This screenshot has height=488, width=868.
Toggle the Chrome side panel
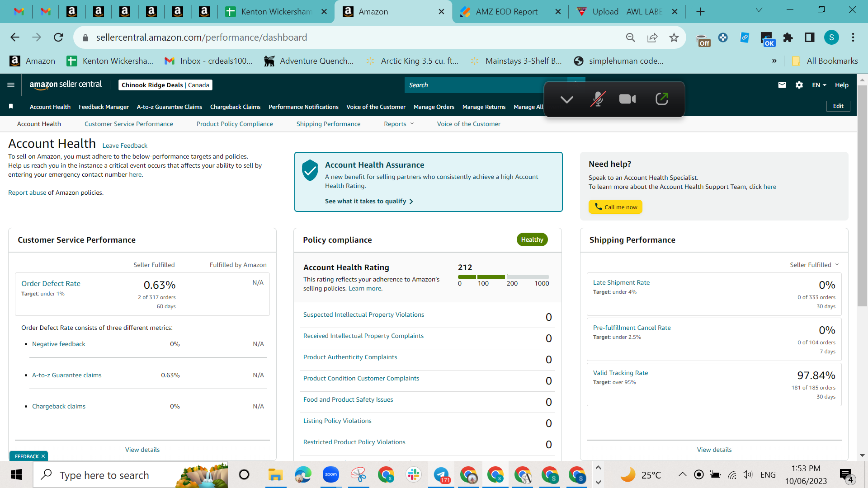pos(810,38)
